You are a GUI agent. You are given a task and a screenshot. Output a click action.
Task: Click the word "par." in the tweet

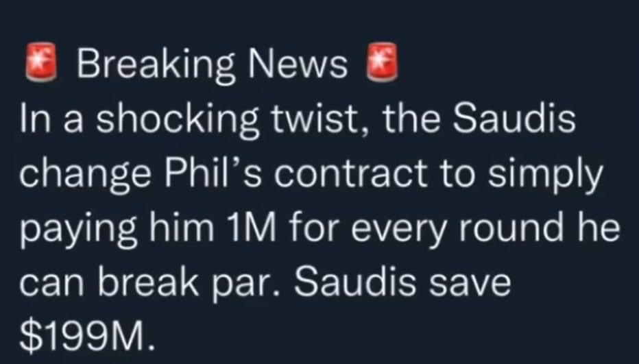pyautogui.click(x=248, y=286)
